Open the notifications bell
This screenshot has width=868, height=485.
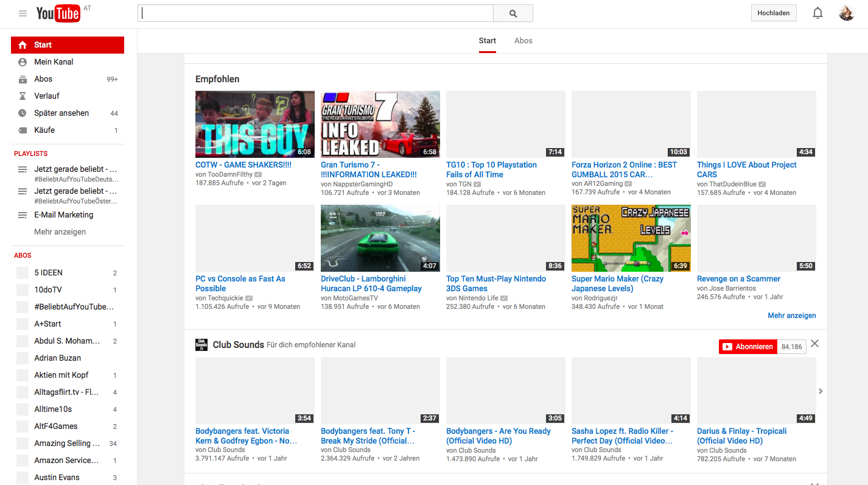point(817,13)
